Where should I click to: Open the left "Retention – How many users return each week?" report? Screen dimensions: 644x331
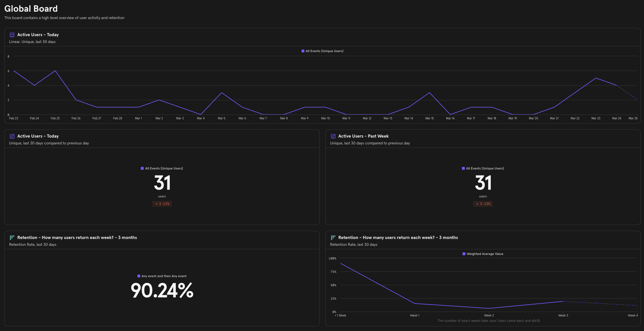77,237
